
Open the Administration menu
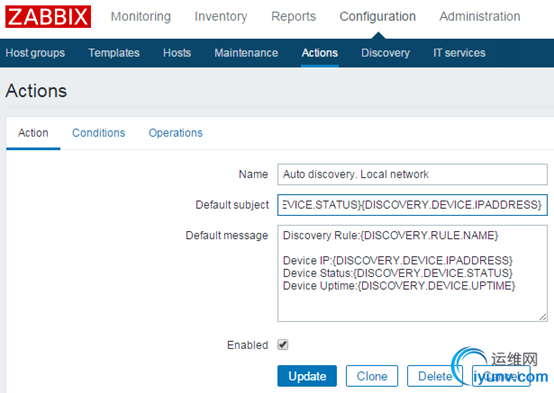(480, 16)
